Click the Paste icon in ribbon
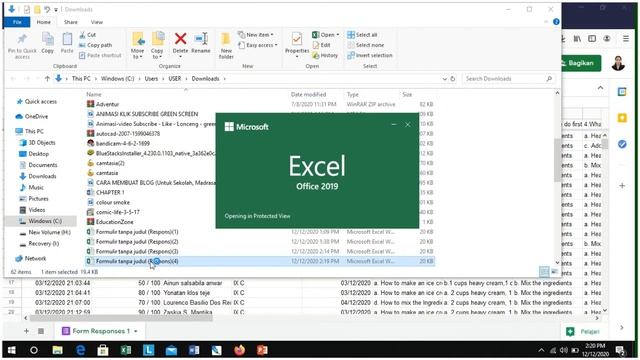The width and height of the screenshot is (640, 360). 67,39
